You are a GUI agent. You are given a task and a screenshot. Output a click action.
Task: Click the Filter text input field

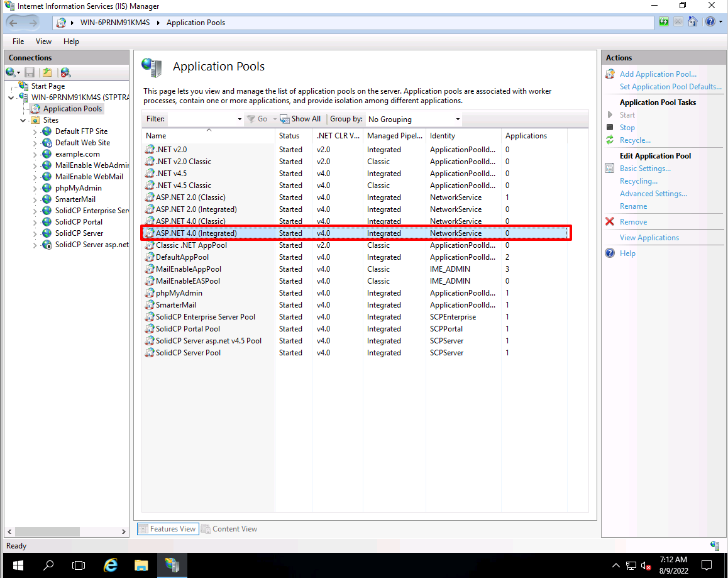pos(202,119)
